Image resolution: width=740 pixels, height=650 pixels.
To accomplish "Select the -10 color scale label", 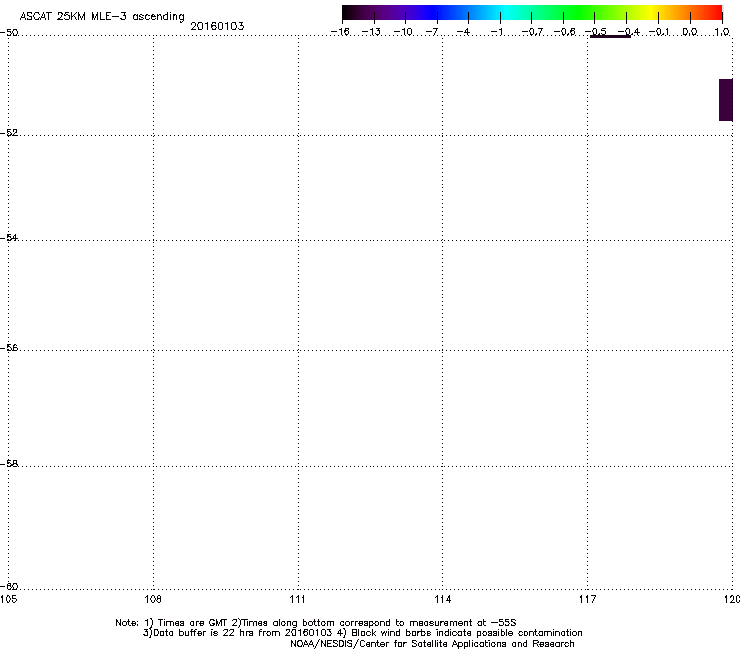I will (x=403, y=32).
